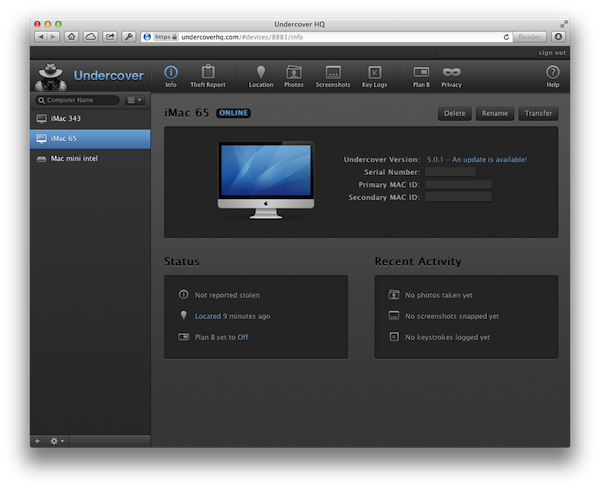Click Safari home button
The image size is (600, 489).
tap(72, 37)
